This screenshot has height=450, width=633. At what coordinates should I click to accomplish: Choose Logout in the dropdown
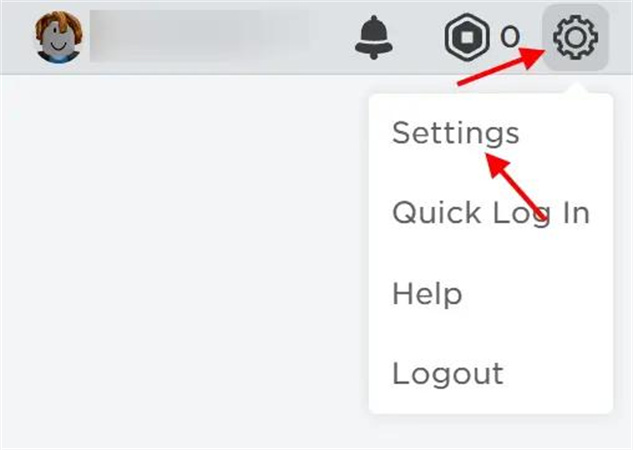click(x=448, y=374)
